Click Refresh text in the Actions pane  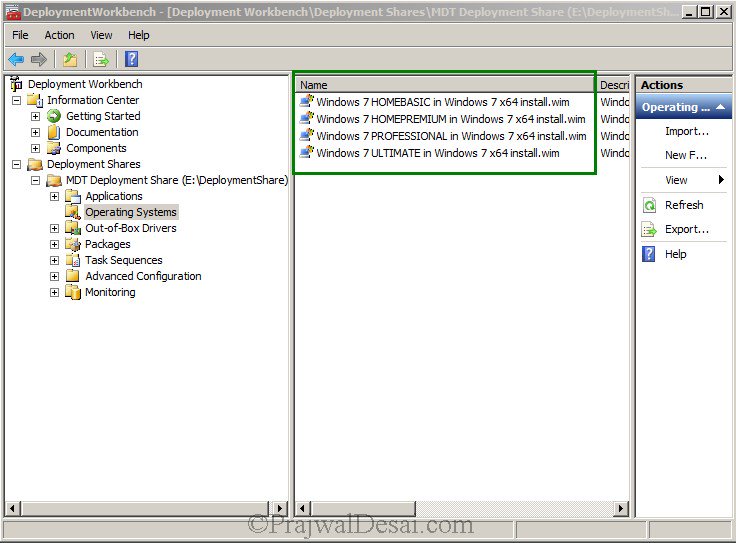(x=684, y=205)
